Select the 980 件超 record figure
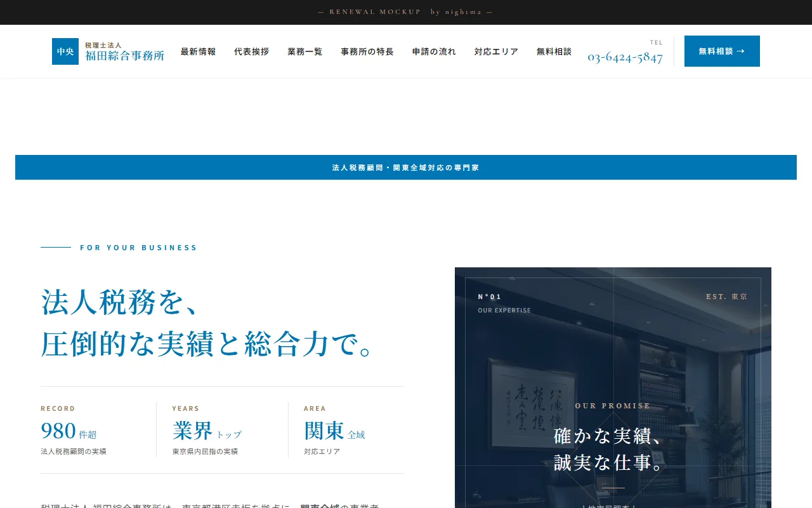 point(69,431)
